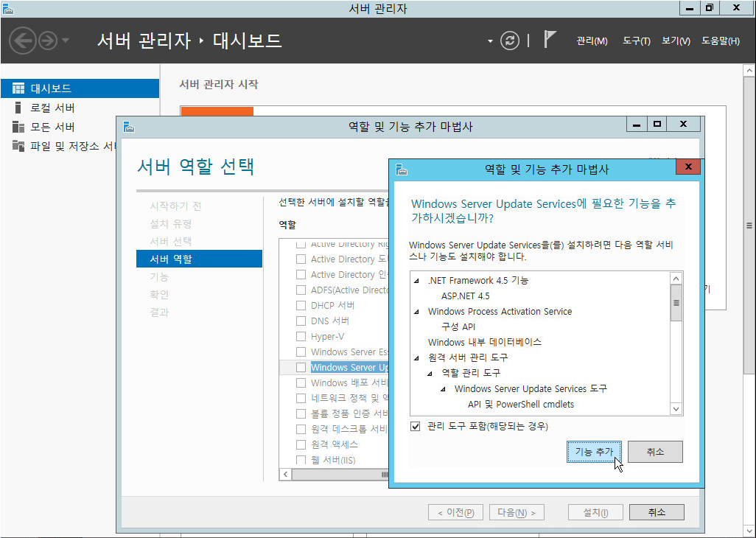This screenshot has height=538, width=756.
Task: Open the 관리(M) menu
Action: pyautogui.click(x=592, y=41)
